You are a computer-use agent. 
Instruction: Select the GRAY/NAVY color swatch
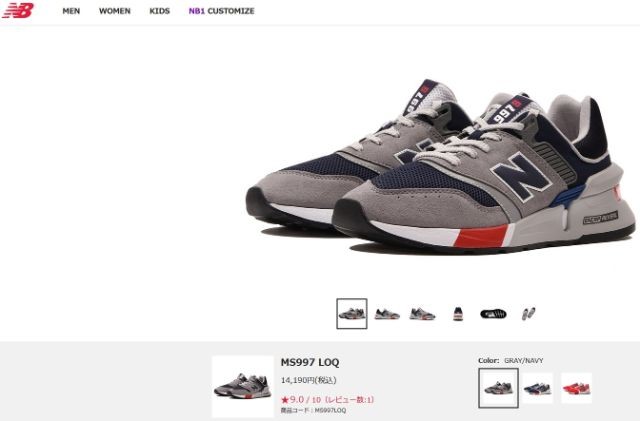pyautogui.click(x=498, y=388)
